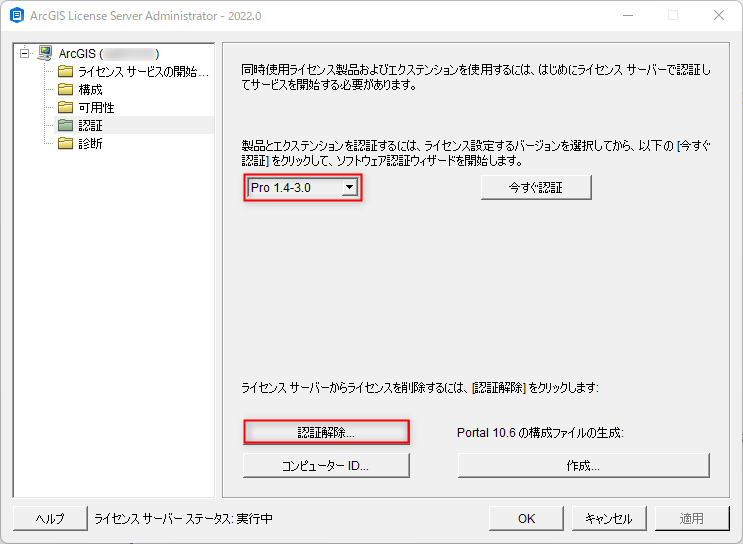Click the 今すぐ認証 button

536,188
